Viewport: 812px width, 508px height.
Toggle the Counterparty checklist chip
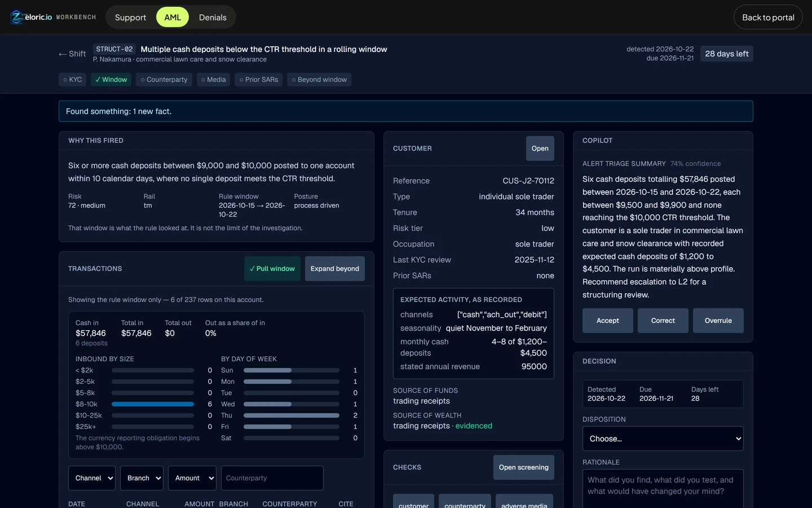164,80
